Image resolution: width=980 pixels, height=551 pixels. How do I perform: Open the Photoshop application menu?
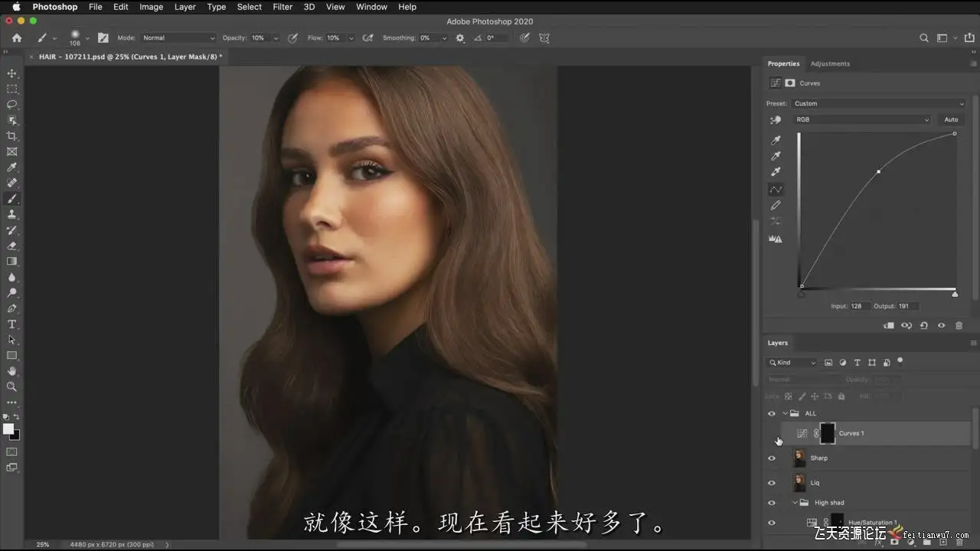click(x=55, y=7)
